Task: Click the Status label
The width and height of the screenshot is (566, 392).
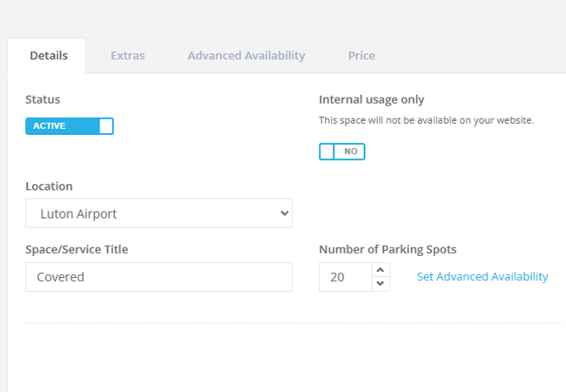Action: (x=43, y=99)
